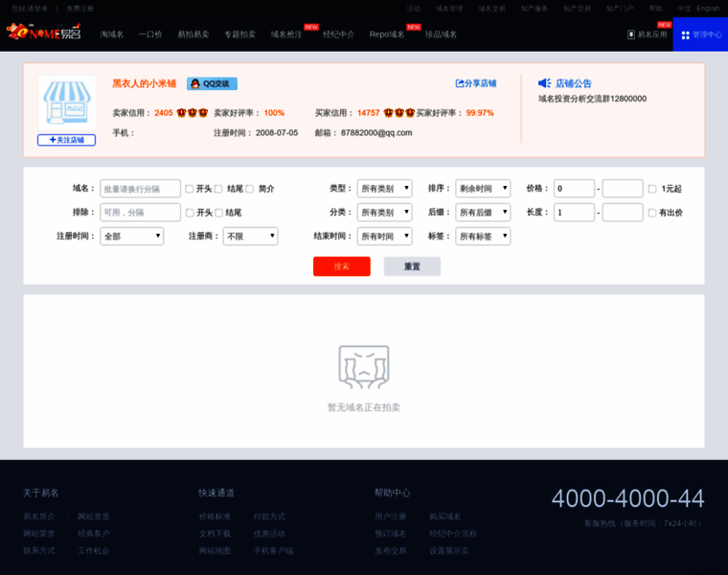The width and height of the screenshot is (728, 575).
Task: Click the 免费注册 link
Action: click(x=80, y=9)
